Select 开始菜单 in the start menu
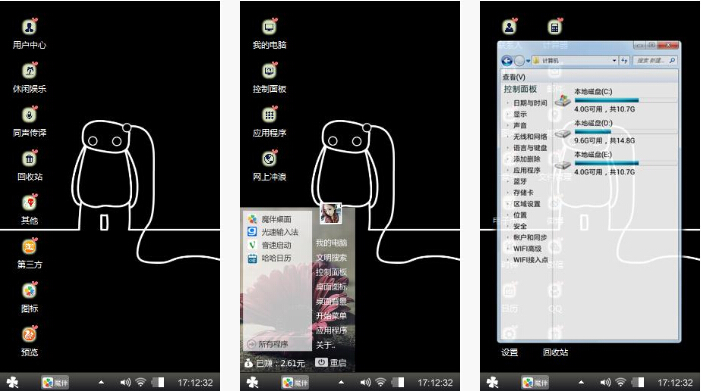The image size is (701, 391). [331, 315]
